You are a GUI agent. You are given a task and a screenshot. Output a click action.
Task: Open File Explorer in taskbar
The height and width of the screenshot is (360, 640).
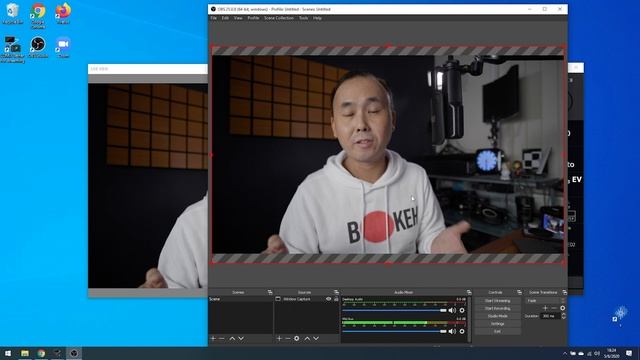pos(25,353)
